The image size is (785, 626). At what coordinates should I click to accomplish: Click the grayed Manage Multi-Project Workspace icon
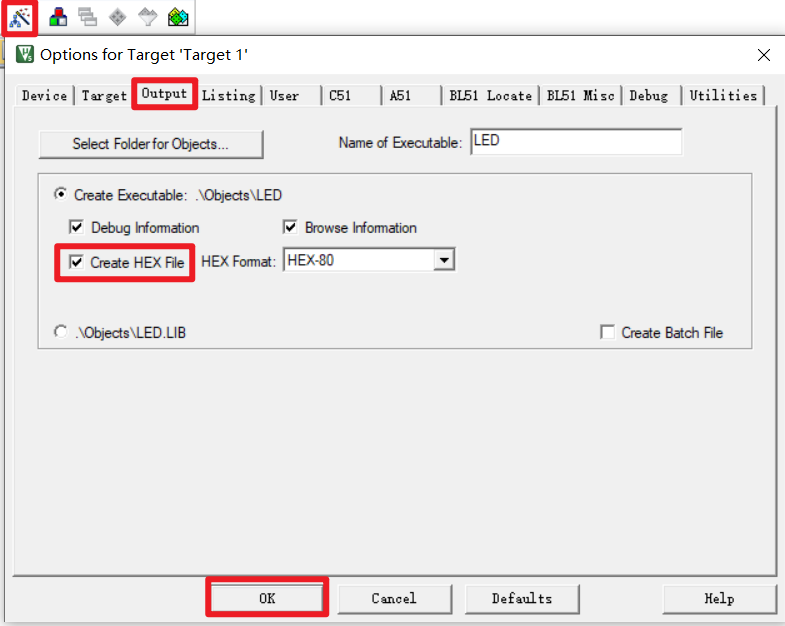tap(88, 18)
